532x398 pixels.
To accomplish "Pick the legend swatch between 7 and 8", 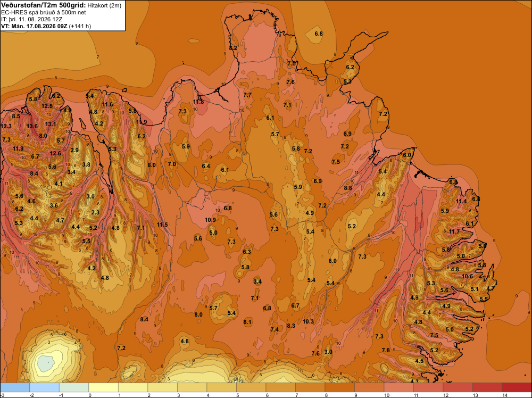I will pyautogui.click(x=310, y=387).
